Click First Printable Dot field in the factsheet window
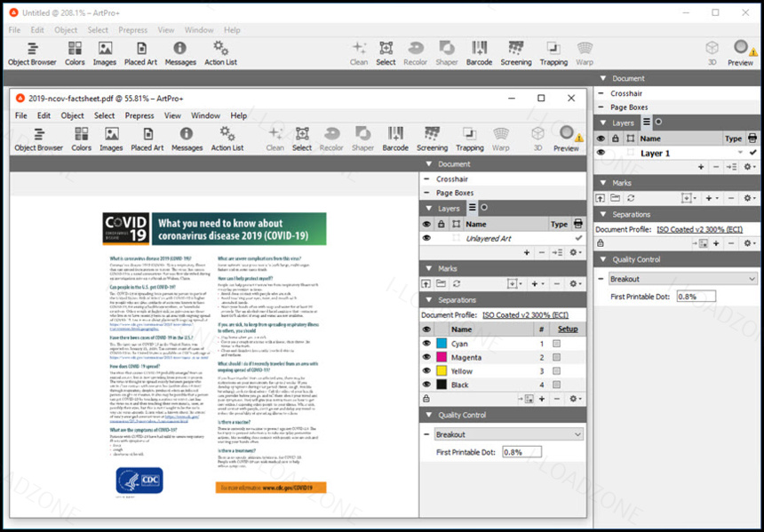 click(x=521, y=452)
